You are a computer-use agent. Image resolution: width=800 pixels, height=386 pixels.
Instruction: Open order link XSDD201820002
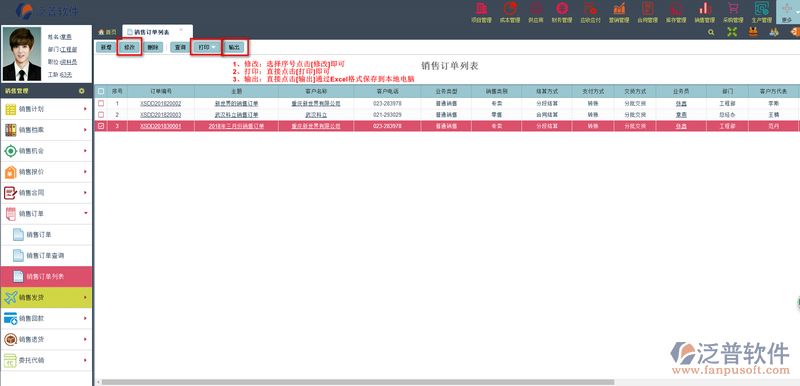(x=161, y=103)
